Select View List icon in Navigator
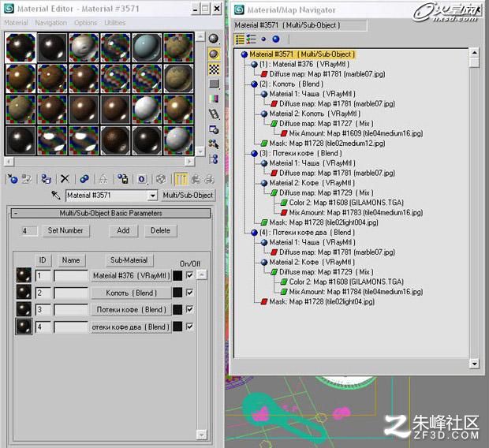This screenshot has width=489, height=448. pyautogui.click(x=240, y=39)
